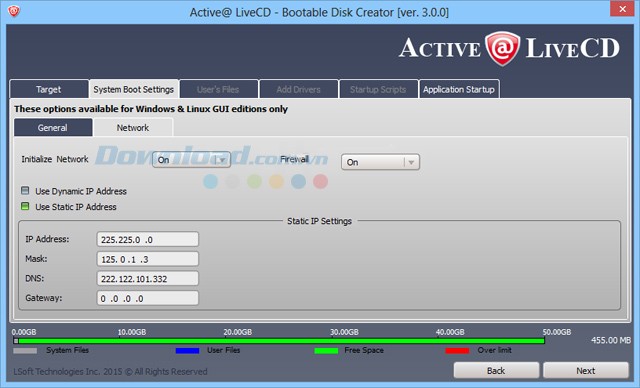640x388 pixels.
Task: Expand the Initialize Network dropdown
Action: [191, 160]
